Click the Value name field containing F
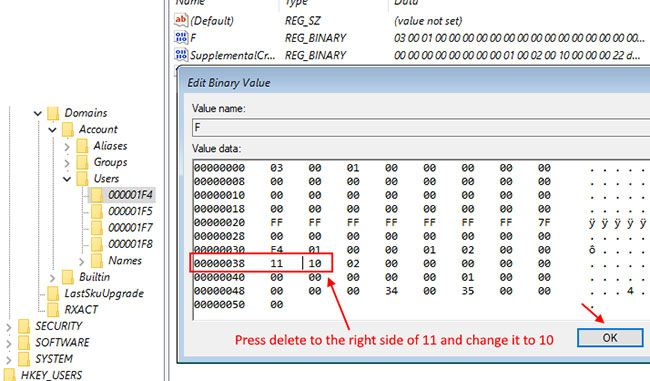 [421, 127]
